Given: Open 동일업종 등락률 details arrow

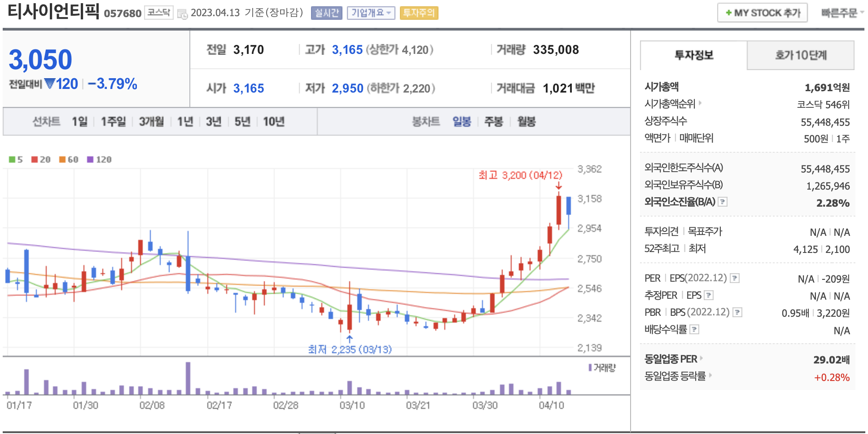Looking at the screenshot, I should point(710,375).
